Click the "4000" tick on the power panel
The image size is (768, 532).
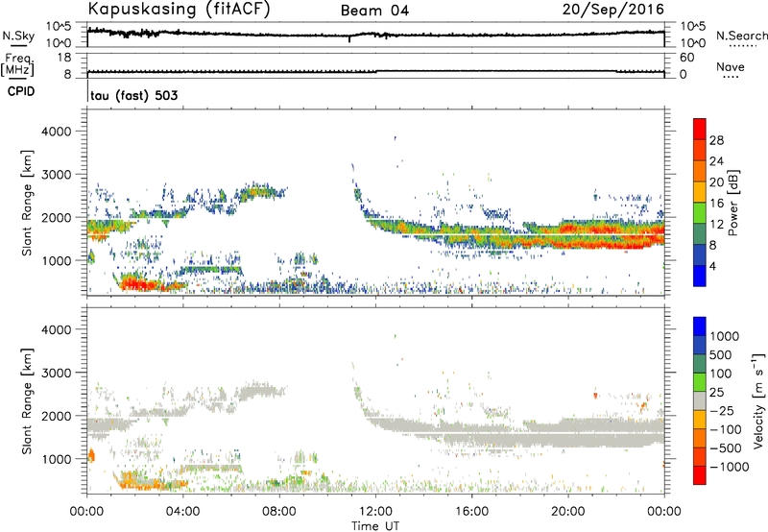pos(56,132)
